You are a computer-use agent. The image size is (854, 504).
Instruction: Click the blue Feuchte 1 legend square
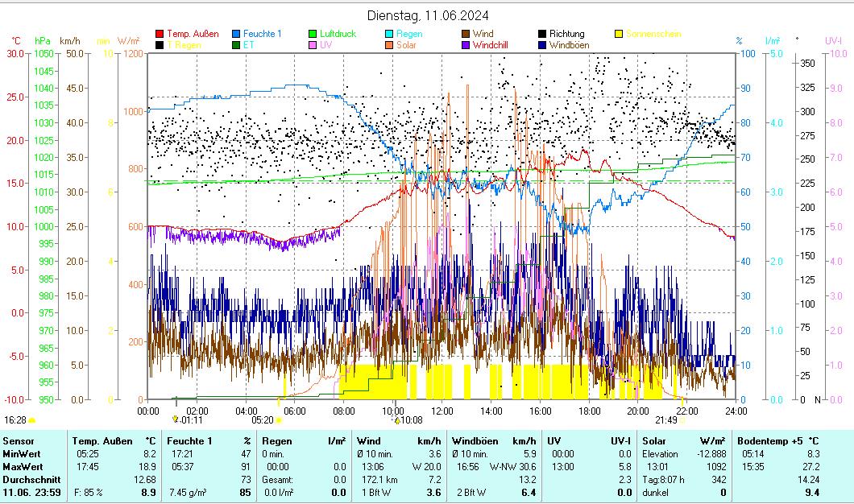point(236,35)
